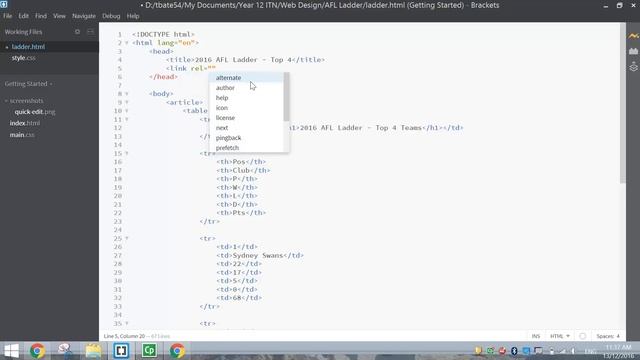Click Bluetooth tray icon
The image size is (640, 360).
(x=514, y=351)
